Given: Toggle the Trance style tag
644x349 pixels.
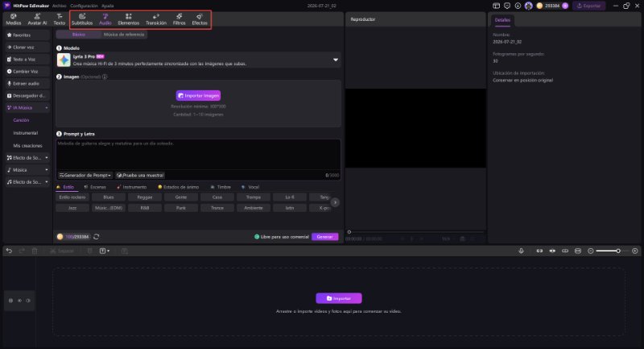Looking at the screenshot, I should click(x=217, y=208).
